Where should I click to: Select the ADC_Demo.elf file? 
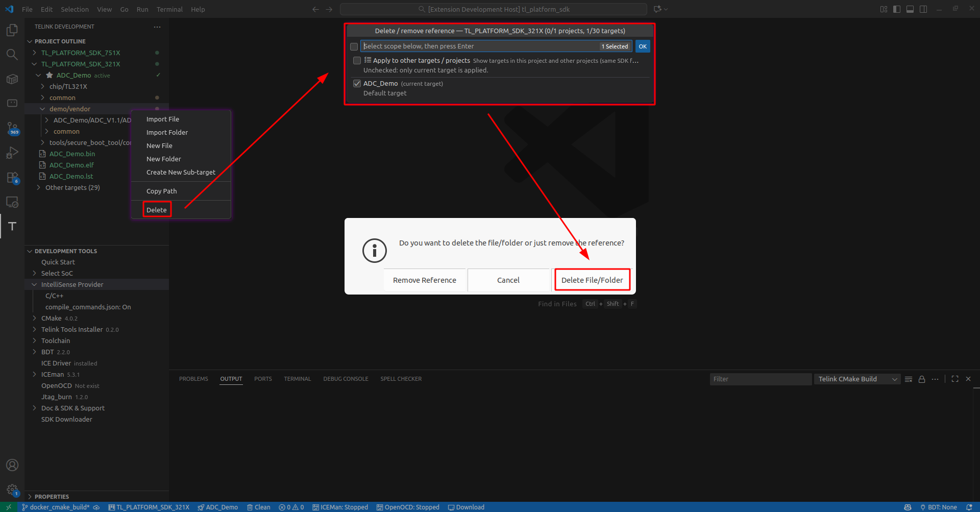[x=71, y=165]
